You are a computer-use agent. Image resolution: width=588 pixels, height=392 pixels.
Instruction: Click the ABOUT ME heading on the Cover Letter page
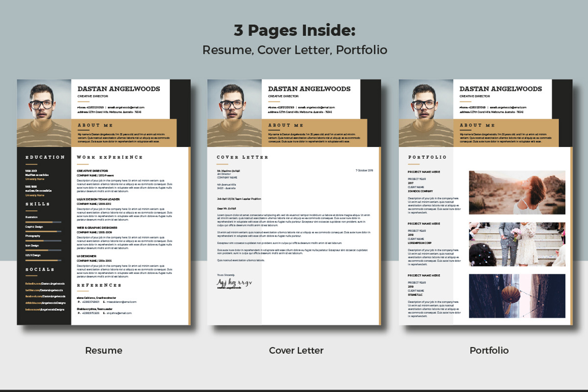286,125
